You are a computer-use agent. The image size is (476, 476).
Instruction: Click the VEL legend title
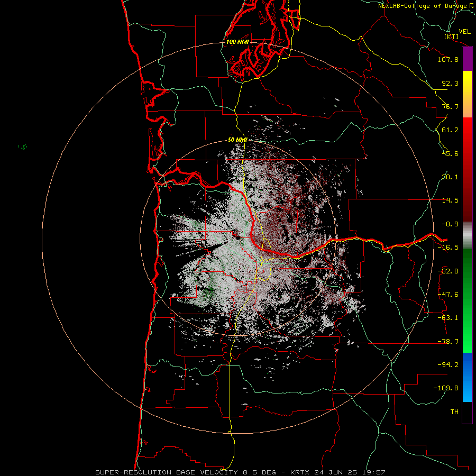click(x=465, y=32)
